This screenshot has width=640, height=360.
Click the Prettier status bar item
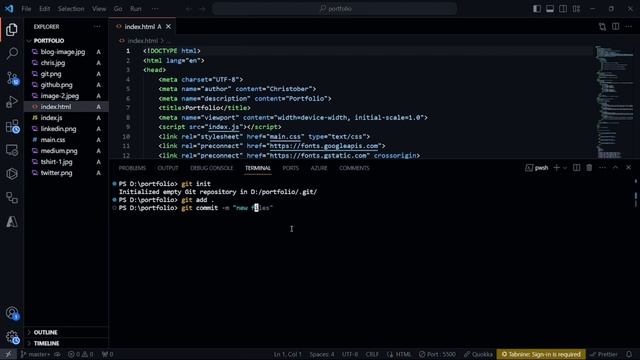point(604,354)
